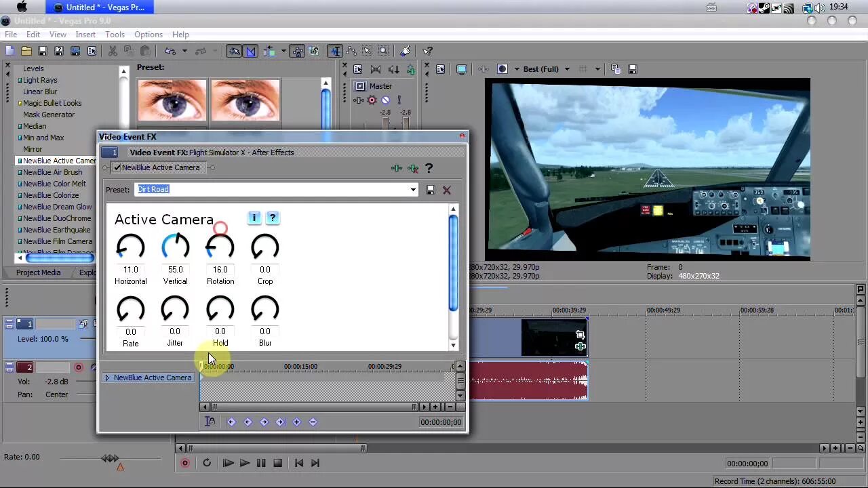Viewport: 868px width, 488px height.
Task: Click the First Keyframe diamond button
Action: (231, 422)
